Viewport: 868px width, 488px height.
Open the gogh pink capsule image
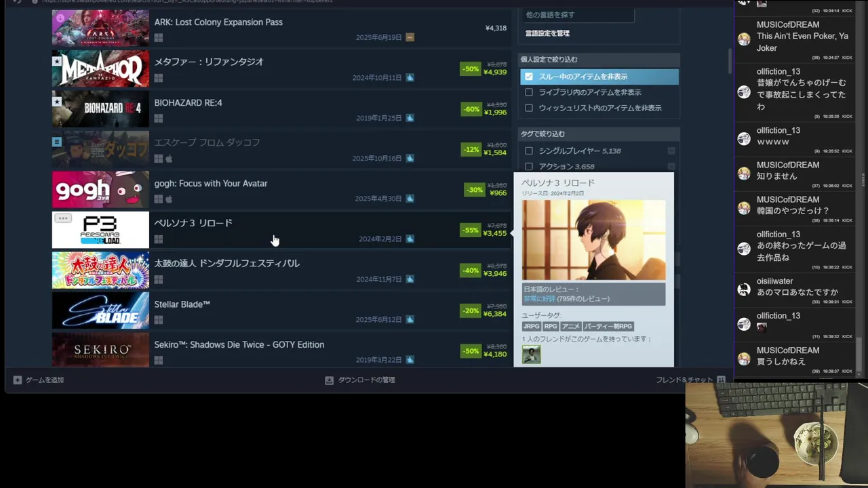click(x=100, y=190)
